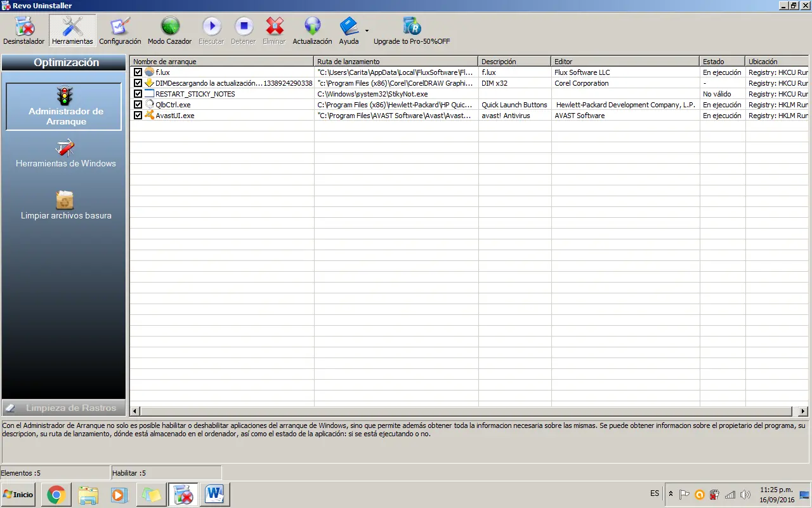Select the AvastUI.exe row name

point(174,116)
